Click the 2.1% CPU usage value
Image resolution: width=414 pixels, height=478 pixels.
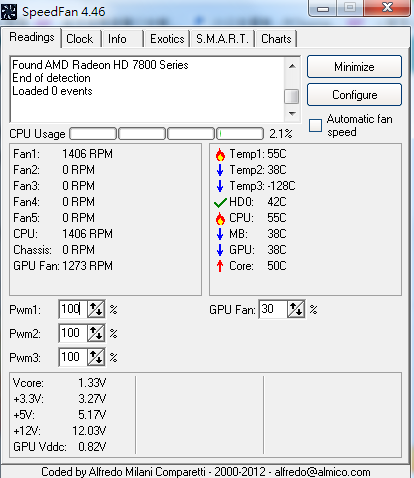pos(281,134)
